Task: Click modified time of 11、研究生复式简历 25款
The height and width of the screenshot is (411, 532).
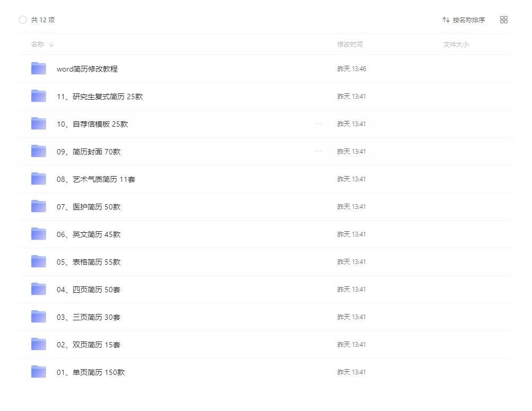Action: point(352,97)
